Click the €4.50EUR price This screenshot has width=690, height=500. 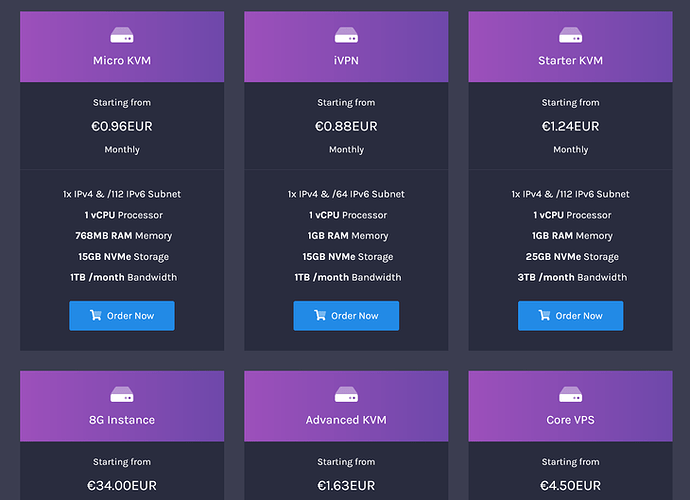570,485
